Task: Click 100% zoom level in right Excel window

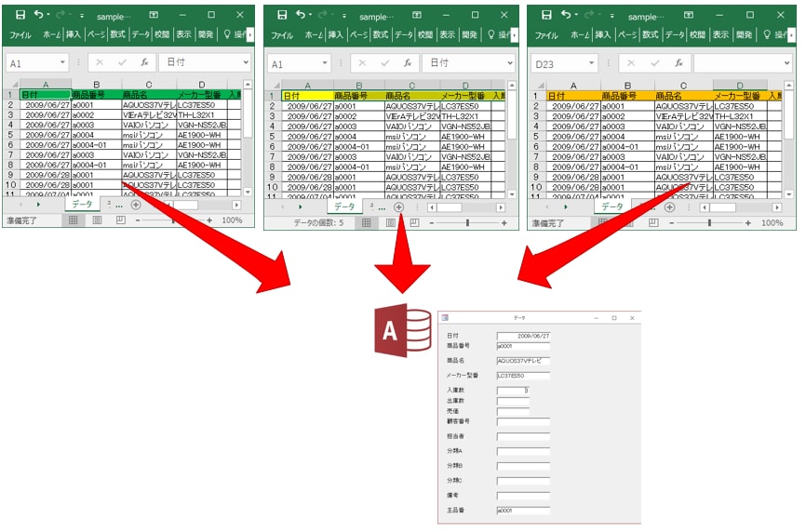Action: tap(772, 223)
